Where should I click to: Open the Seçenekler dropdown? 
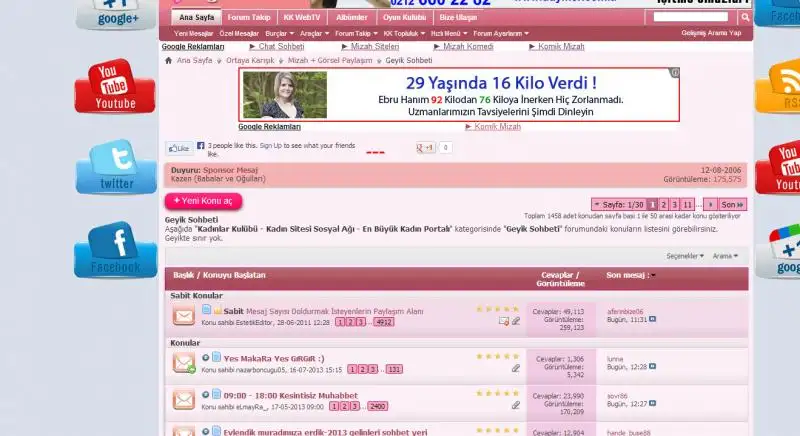pyautogui.click(x=686, y=256)
